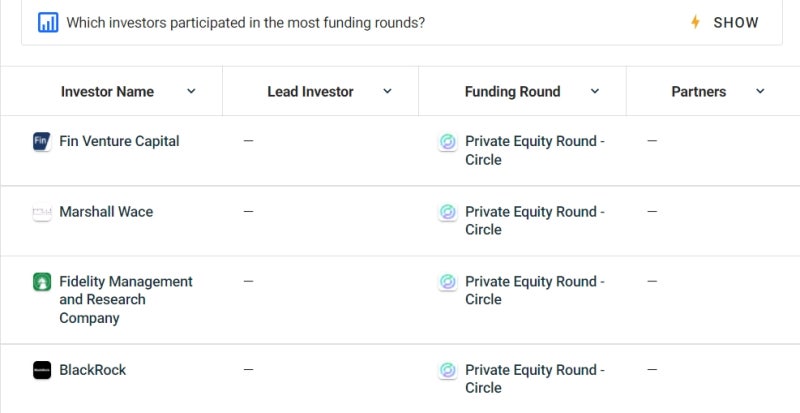Click the SHOW button for the insight

(x=724, y=22)
